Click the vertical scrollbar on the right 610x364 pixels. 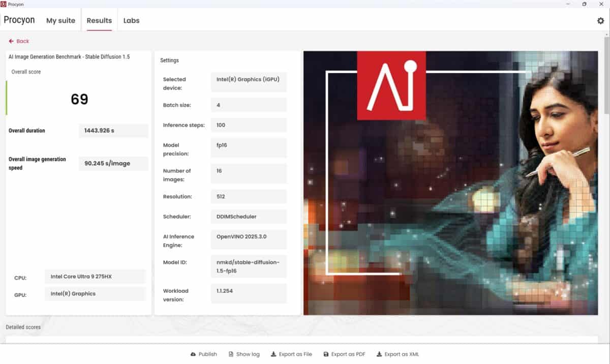pos(606,76)
